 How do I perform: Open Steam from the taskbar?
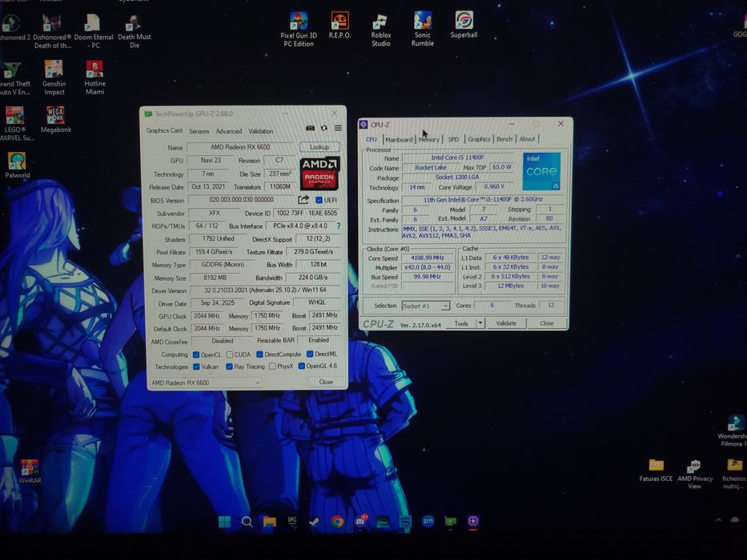pos(315,522)
